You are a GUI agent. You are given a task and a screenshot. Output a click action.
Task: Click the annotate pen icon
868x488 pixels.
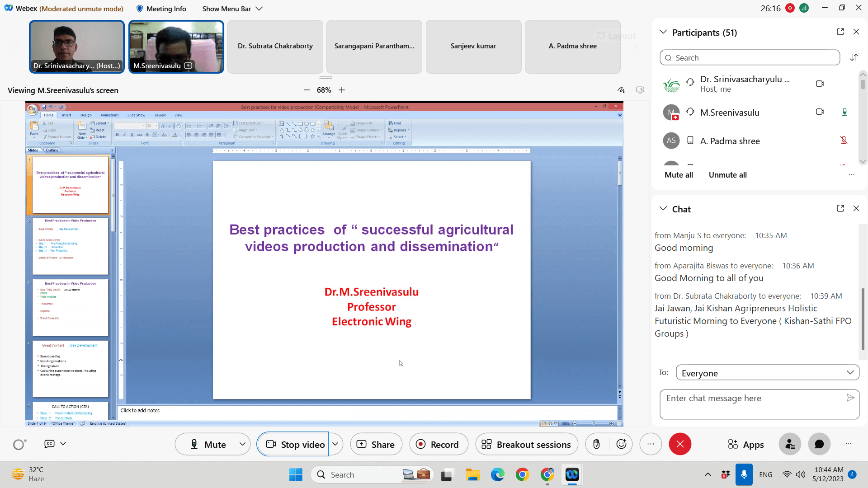tap(621, 90)
